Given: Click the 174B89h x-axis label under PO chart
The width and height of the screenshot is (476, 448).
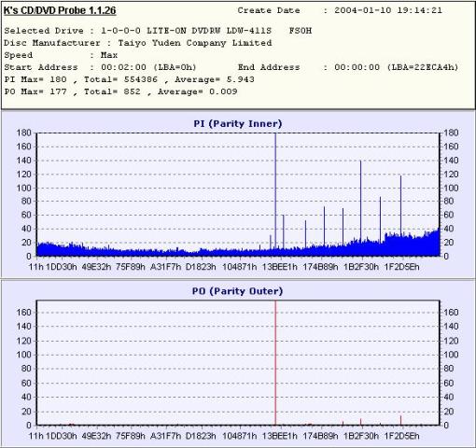Looking at the screenshot, I should [x=320, y=436].
